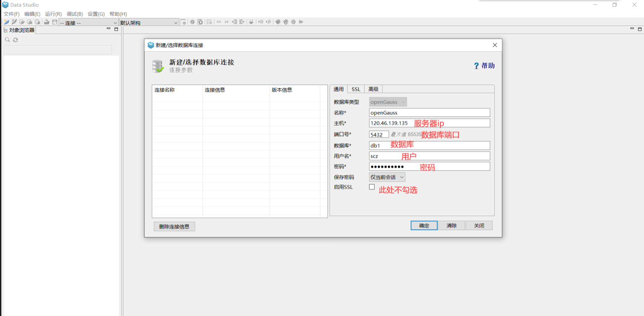This screenshot has height=316, width=644.
Task: Click the search magnifier in Object Browser
Action: pyautogui.click(x=7, y=40)
